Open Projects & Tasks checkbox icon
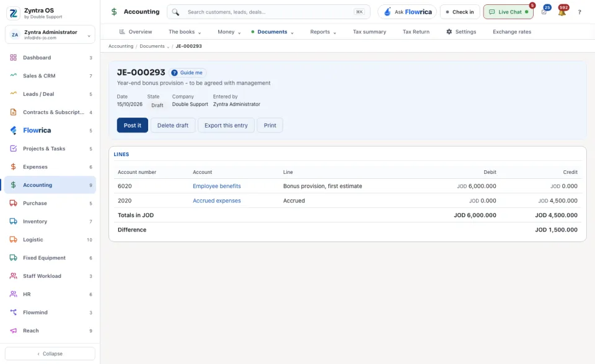The height and width of the screenshot is (364, 595). click(13, 149)
